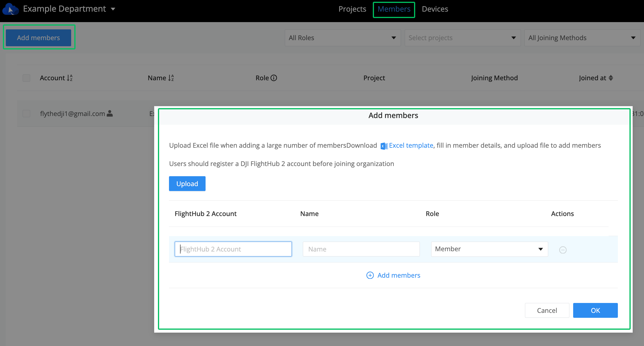Open the Example Department organization dropdown
The width and height of the screenshot is (644, 346).
click(69, 9)
